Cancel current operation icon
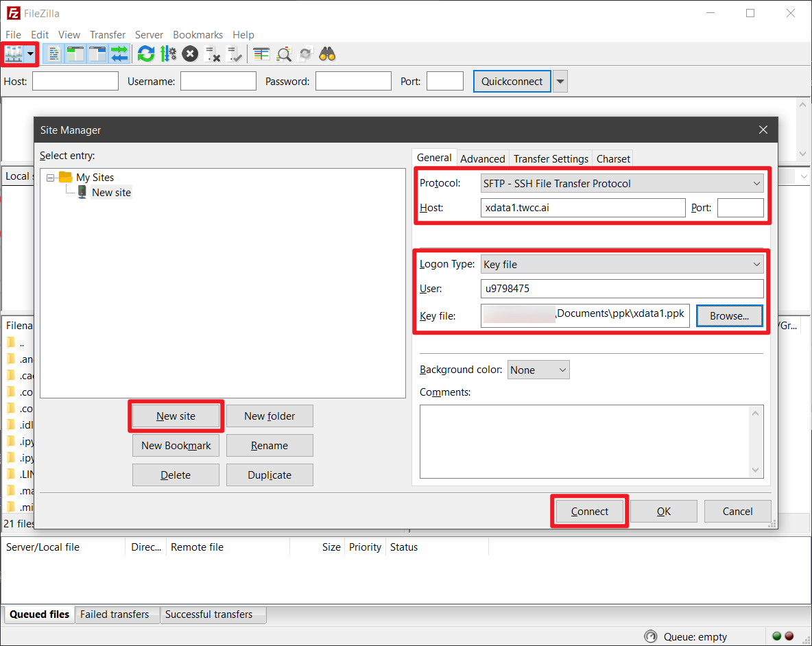Screen dimensions: 812x646 coord(190,53)
